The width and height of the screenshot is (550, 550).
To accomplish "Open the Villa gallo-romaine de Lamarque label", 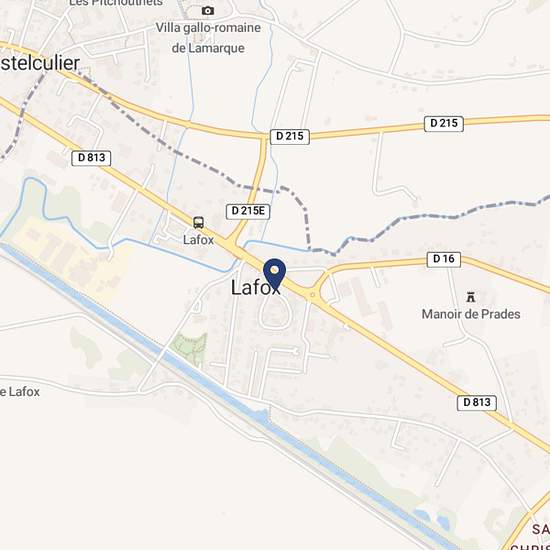I will pos(208,38).
